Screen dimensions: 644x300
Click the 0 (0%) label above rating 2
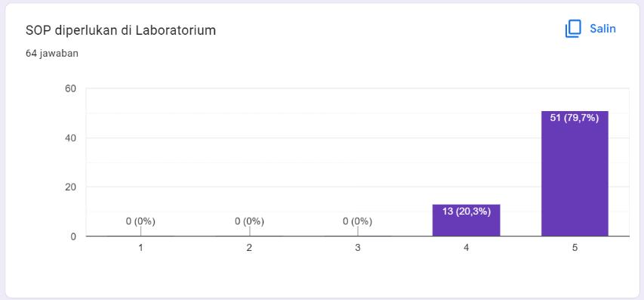tap(249, 221)
